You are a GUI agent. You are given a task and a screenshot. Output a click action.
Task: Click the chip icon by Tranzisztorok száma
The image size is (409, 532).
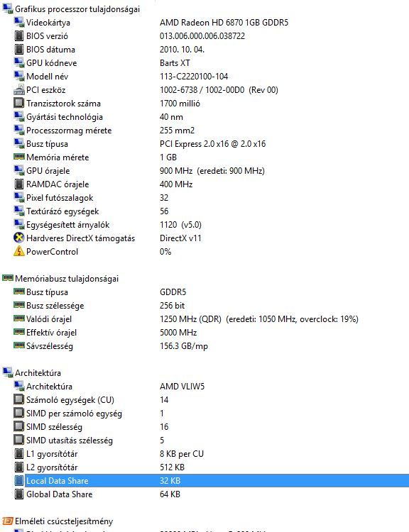tap(19, 103)
